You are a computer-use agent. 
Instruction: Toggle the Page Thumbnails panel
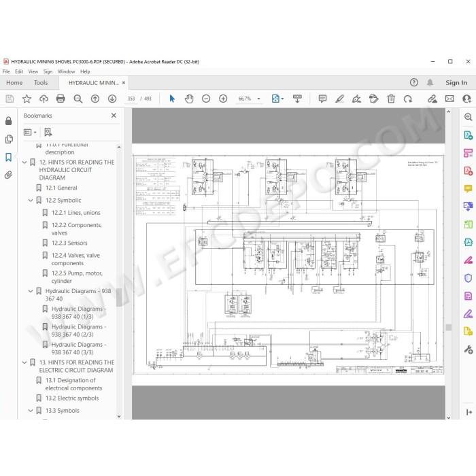click(9, 139)
